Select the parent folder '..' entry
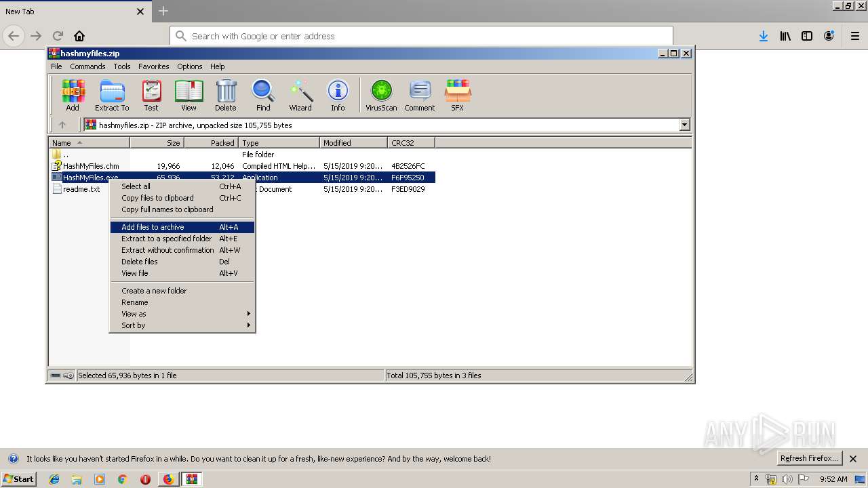868x488 pixels. 242,155
